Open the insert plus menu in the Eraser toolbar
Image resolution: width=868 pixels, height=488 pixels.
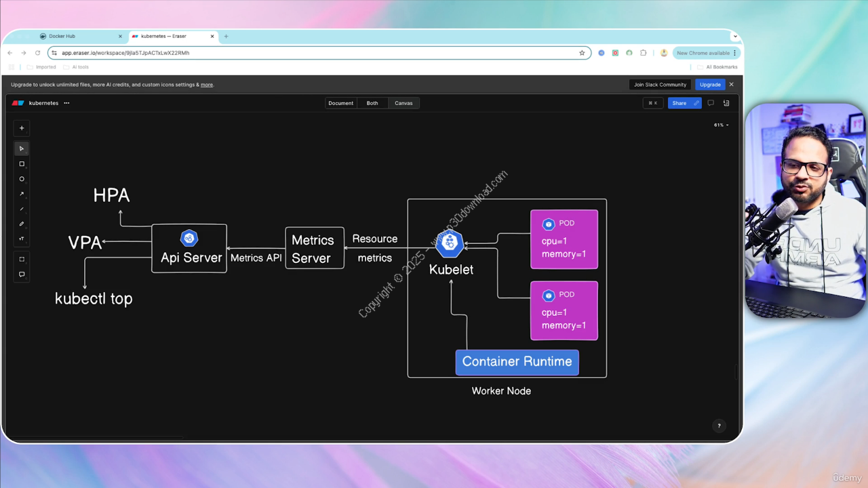(x=22, y=128)
